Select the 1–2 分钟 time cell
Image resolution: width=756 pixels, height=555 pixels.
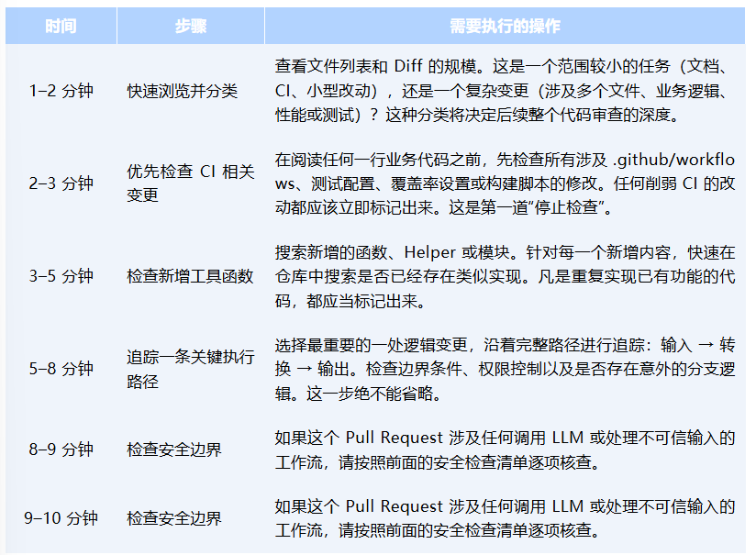coord(61,91)
